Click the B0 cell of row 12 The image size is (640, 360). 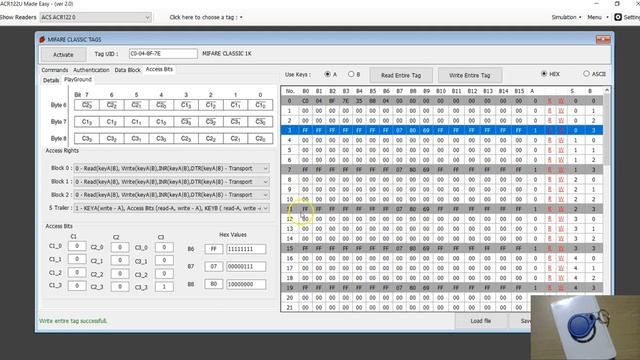305,219
